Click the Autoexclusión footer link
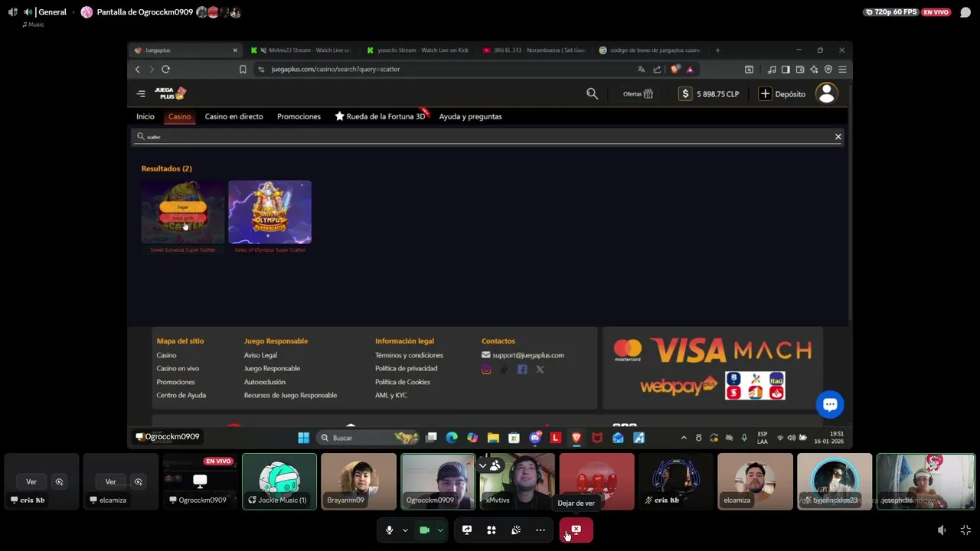 [x=264, y=382]
